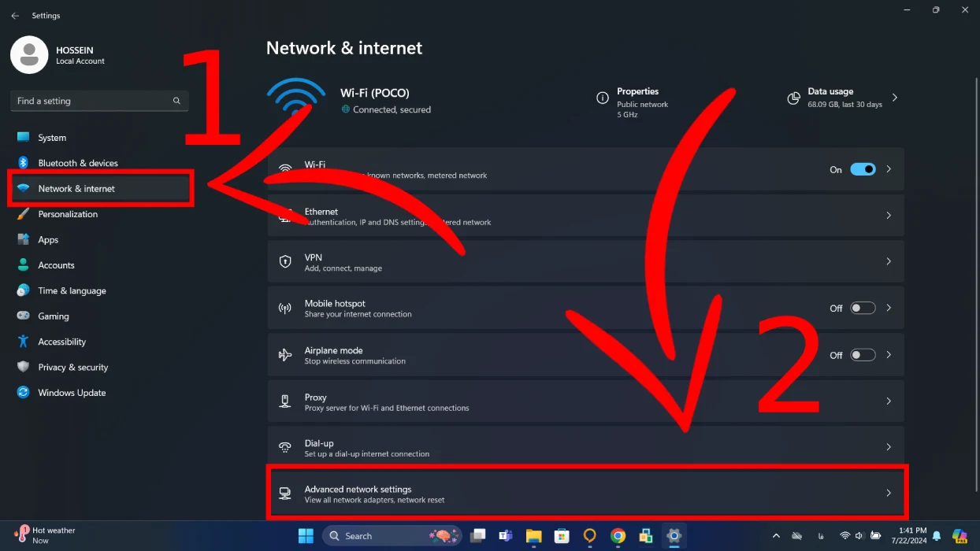Turn off the Wi-Fi toggle

point(863,169)
